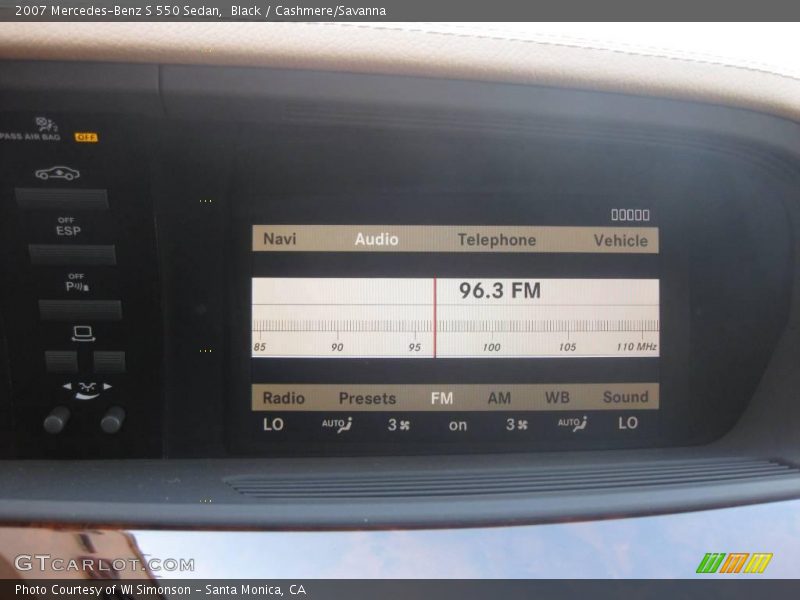Select the FM band
The width and height of the screenshot is (800, 600).
442,398
